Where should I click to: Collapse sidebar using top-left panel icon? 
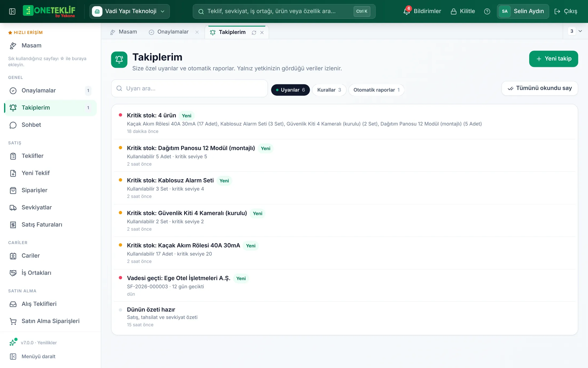pyautogui.click(x=12, y=11)
